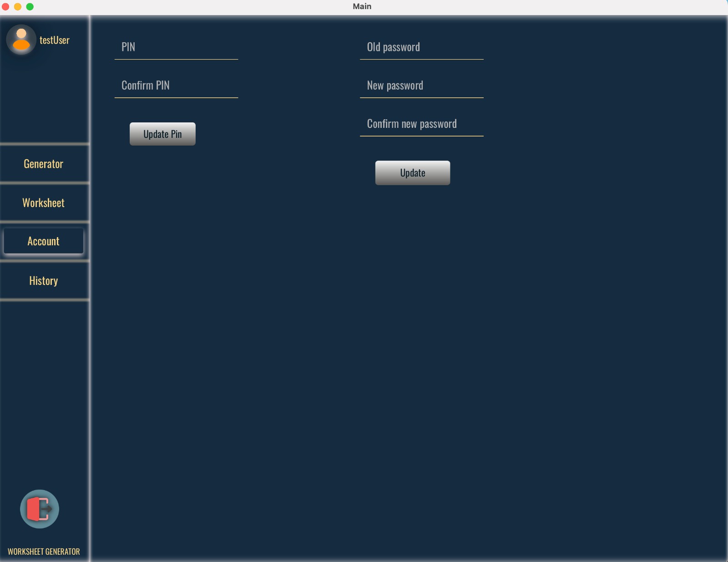Screen dimensions: 728x562
Task: Click the testUser profile avatar icon
Action: pyautogui.click(x=21, y=40)
